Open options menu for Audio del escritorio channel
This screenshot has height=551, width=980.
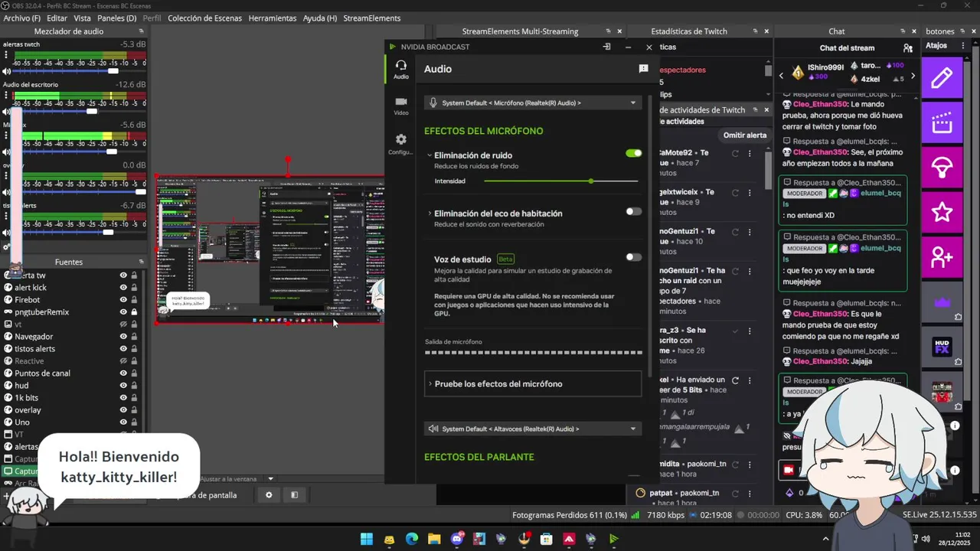pyautogui.click(x=6, y=96)
